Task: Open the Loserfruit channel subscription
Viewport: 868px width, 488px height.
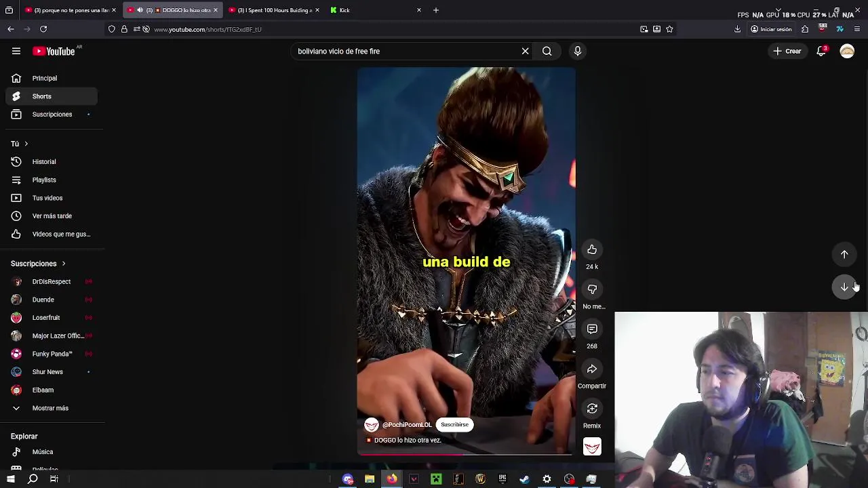Action: 52,317
